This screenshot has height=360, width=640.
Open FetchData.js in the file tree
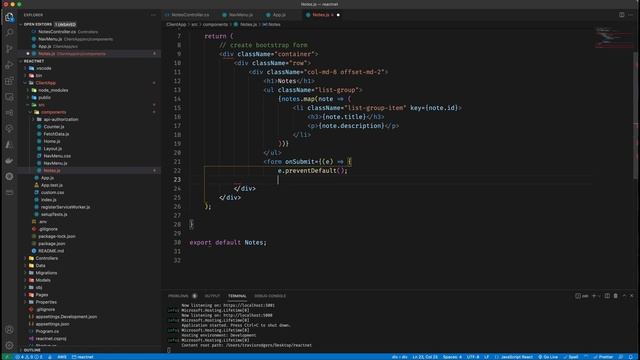coord(56,134)
